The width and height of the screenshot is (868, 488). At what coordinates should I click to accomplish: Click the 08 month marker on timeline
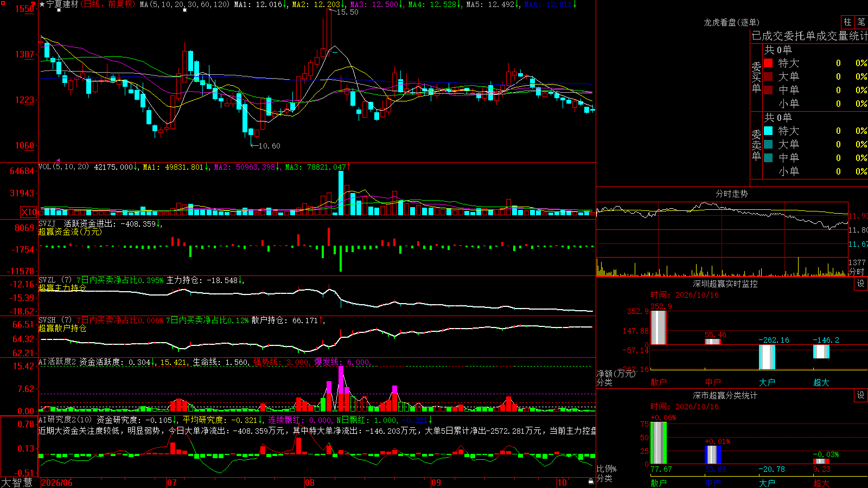[x=310, y=483]
